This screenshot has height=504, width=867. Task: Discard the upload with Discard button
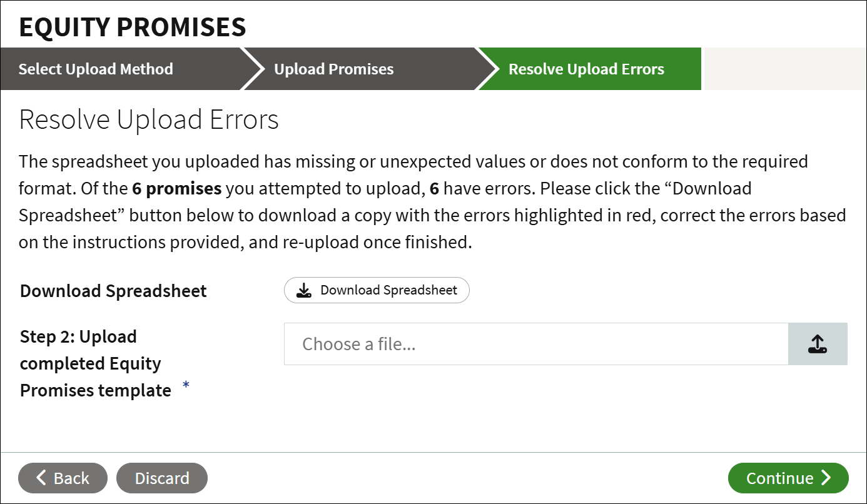click(162, 478)
